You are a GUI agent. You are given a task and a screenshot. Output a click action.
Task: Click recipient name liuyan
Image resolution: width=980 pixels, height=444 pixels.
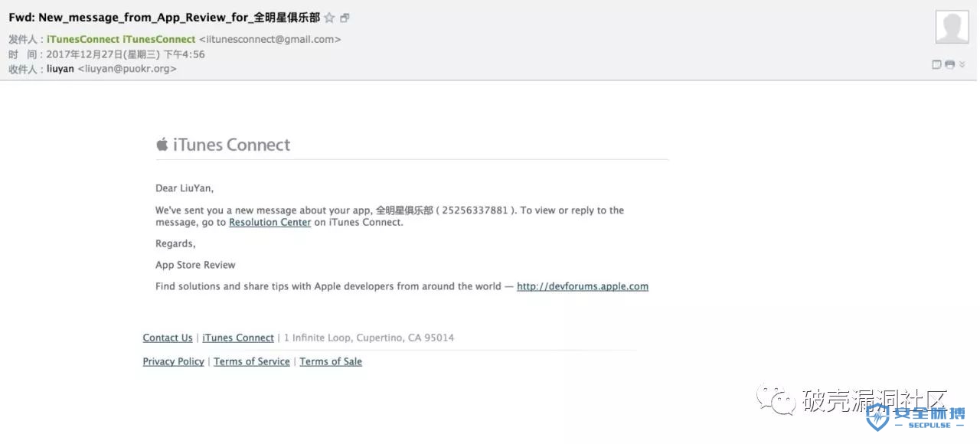click(60, 69)
